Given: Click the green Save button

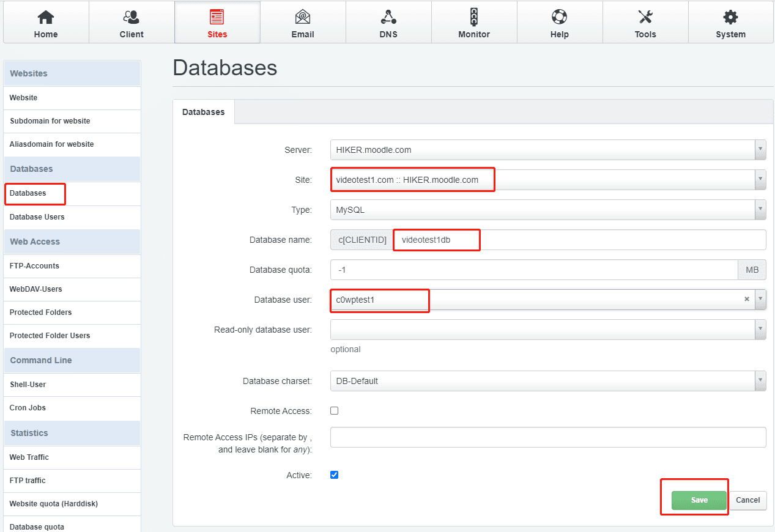Looking at the screenshot, I should (x=699, y=500).
